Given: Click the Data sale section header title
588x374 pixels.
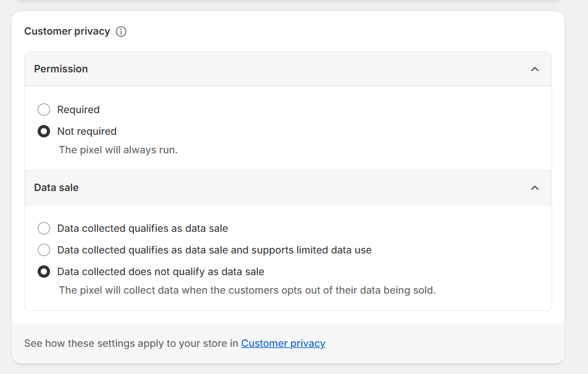Looking at the screenshot, I should [56, 187].
